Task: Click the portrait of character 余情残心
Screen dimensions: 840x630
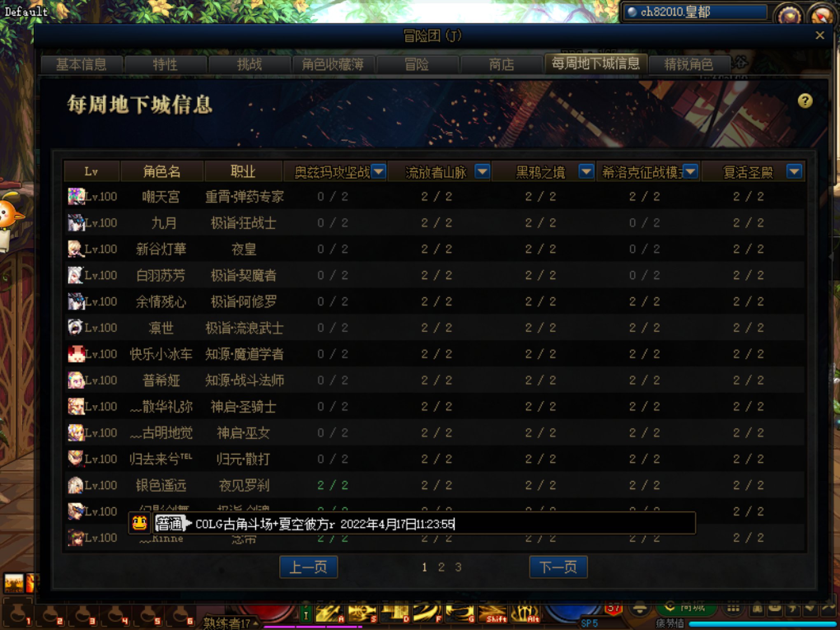Action: 76,301
